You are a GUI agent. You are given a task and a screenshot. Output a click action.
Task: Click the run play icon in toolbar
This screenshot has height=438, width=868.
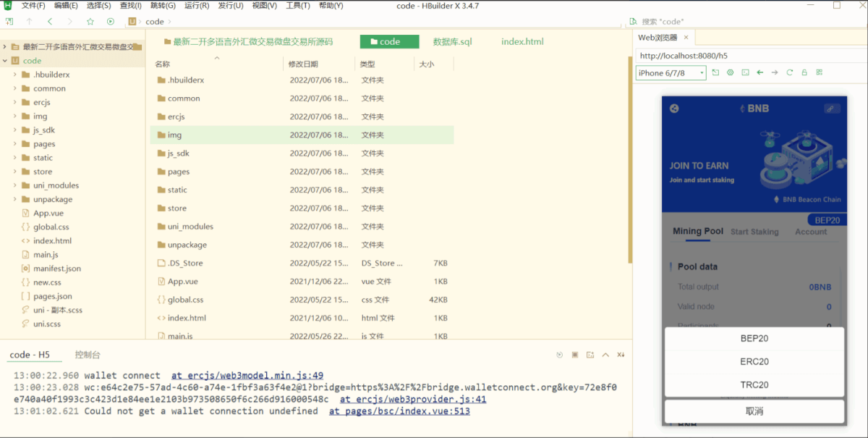click(111, 22)
